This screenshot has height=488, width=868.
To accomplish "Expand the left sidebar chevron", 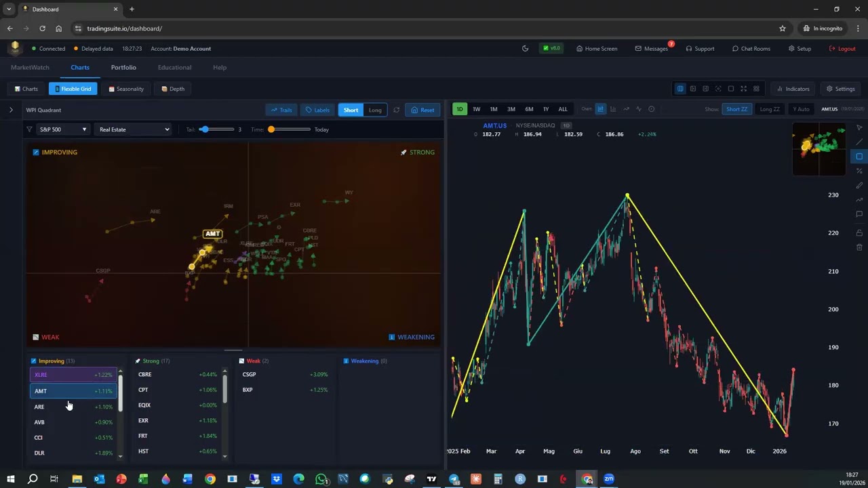I will pyautogui.click(x=11, y=110).
